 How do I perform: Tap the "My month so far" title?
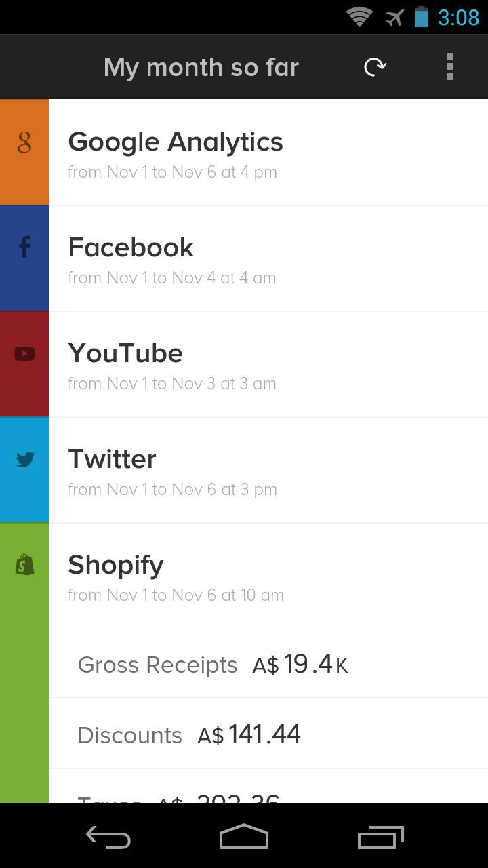coord(201,67)
